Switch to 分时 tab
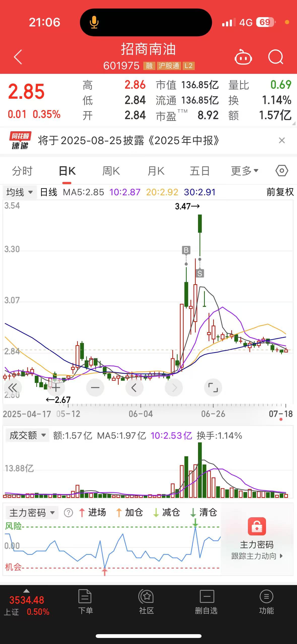The image size is (297, 644). pos(22,171)
